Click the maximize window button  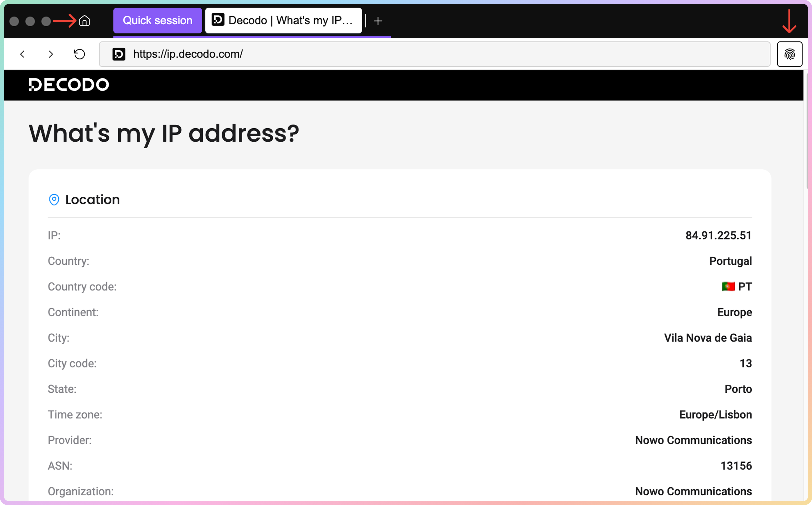[x=46, y=21]
